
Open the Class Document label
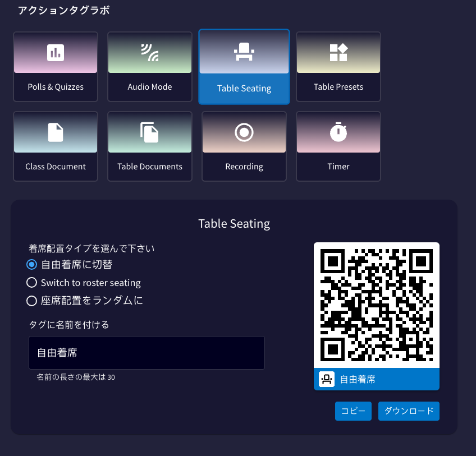(x=56, y=166)
